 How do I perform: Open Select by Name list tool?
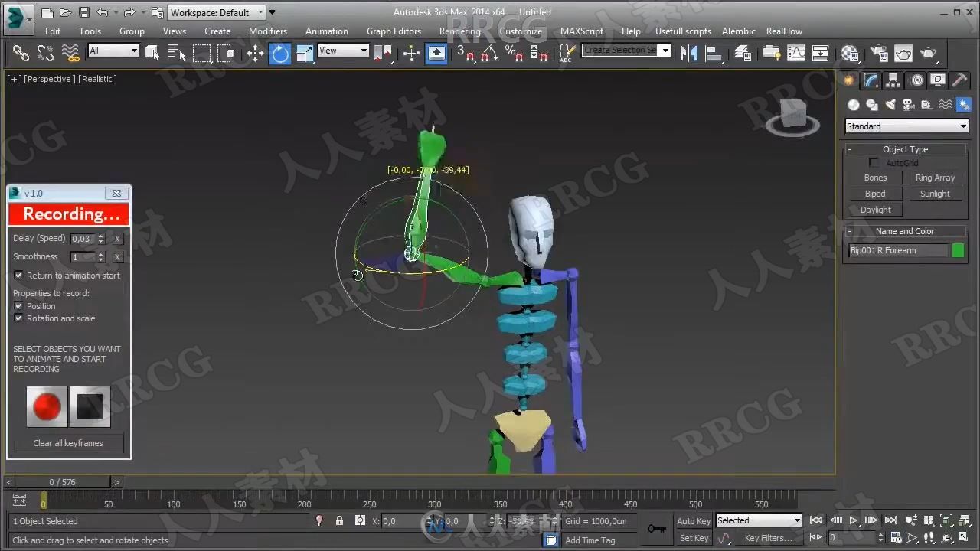pos(177,53)
